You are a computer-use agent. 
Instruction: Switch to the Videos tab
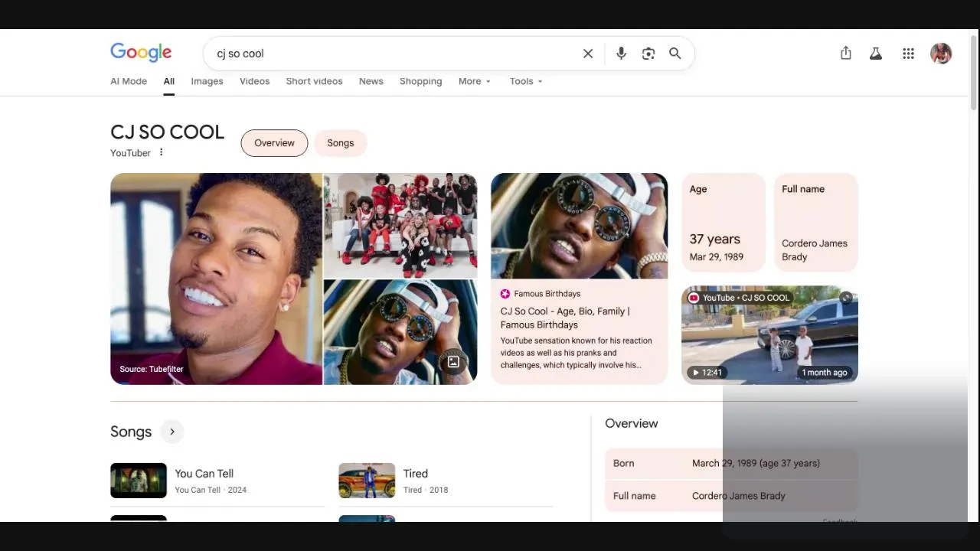[x=254, y=81]
